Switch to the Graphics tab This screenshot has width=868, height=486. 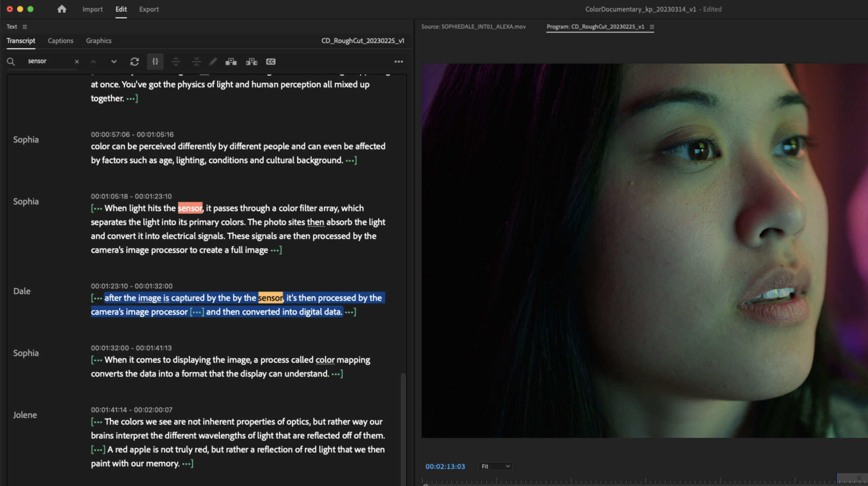pyautogui.click(x=99, y=41)
